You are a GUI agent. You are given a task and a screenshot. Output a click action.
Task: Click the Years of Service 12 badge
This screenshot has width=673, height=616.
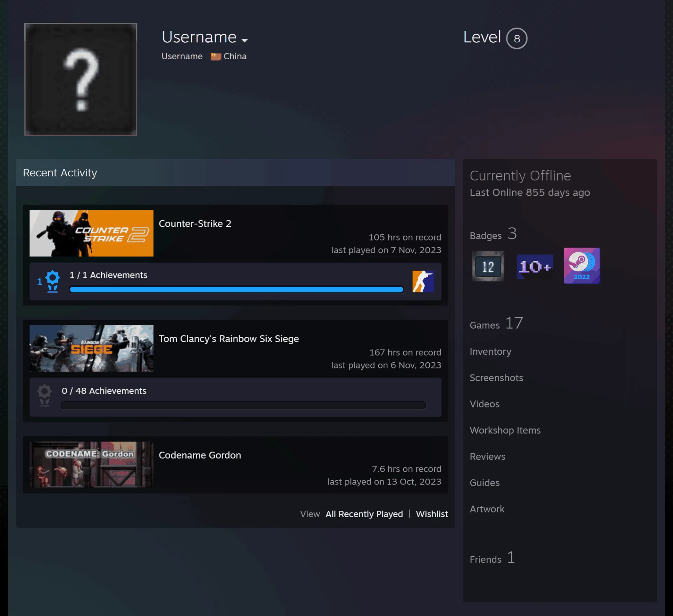488,266
